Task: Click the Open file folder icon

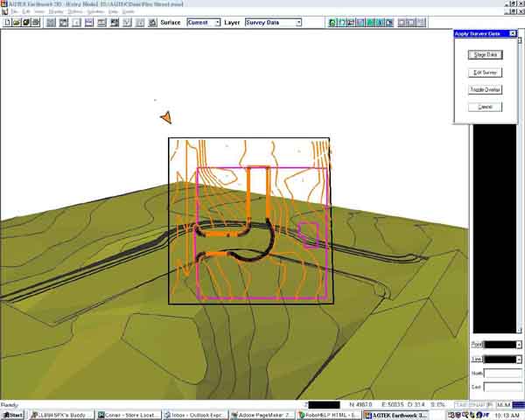Action: point(17,22)
